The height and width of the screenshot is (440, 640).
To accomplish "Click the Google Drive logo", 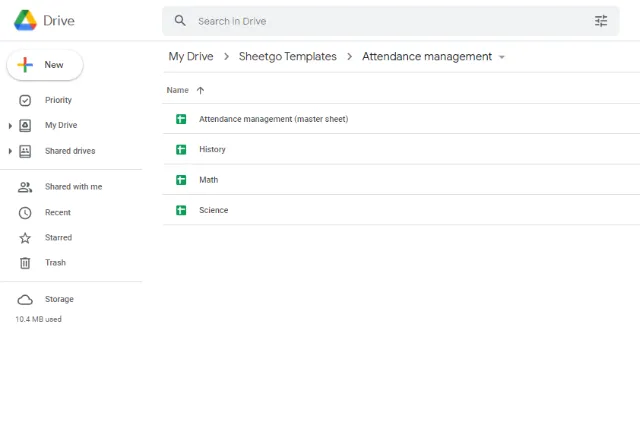I will tap(25, 20).
